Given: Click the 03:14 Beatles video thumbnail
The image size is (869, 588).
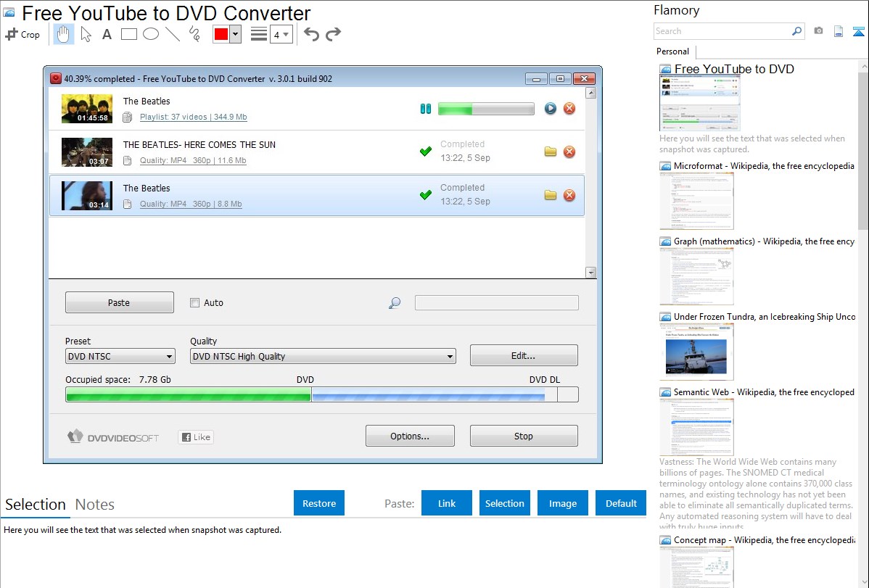Looking at the screenshot, I should click(x=87, y=196).
